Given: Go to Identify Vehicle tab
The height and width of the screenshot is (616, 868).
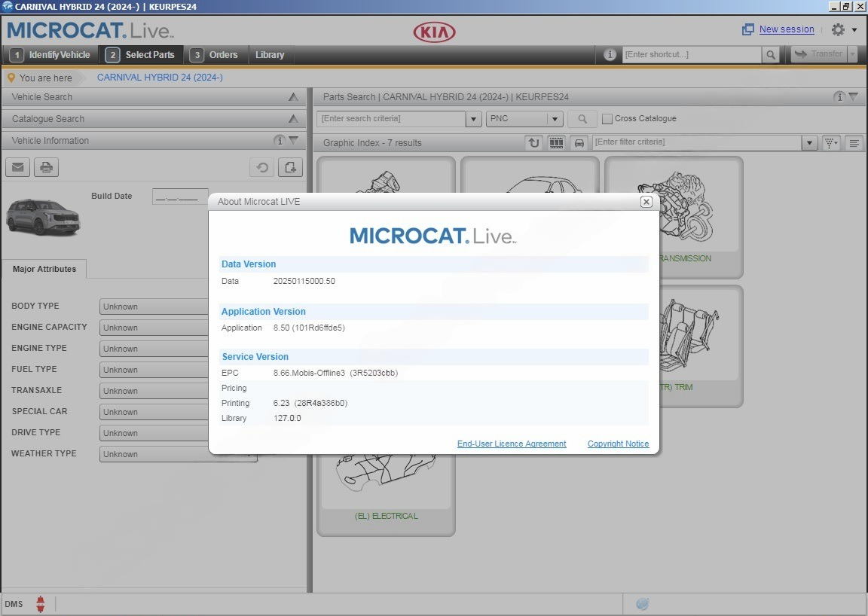Looking at the screenshot, I should [x=50, y=55].
